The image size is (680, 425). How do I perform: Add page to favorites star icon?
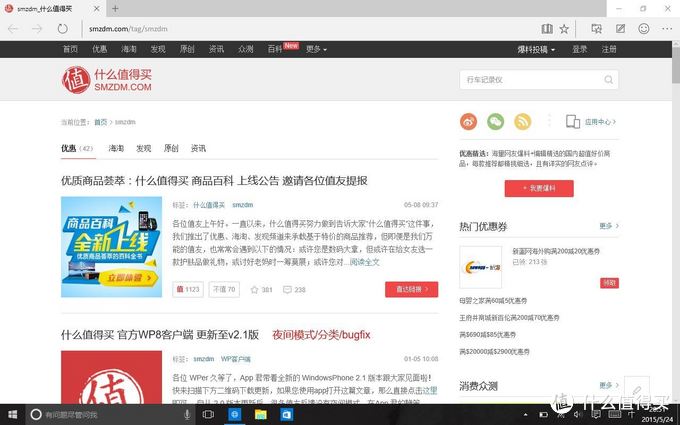tap(564, 29)
